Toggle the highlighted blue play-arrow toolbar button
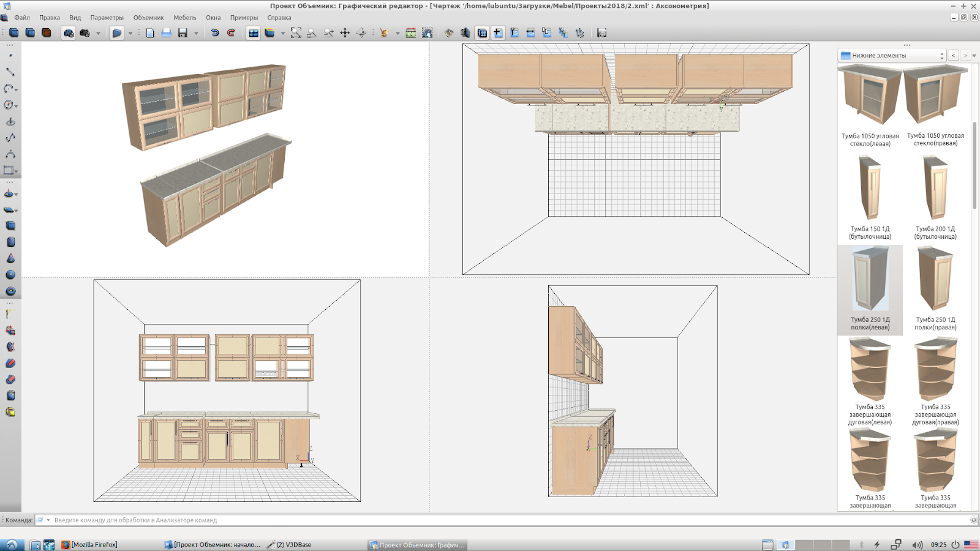 (117, 33)
